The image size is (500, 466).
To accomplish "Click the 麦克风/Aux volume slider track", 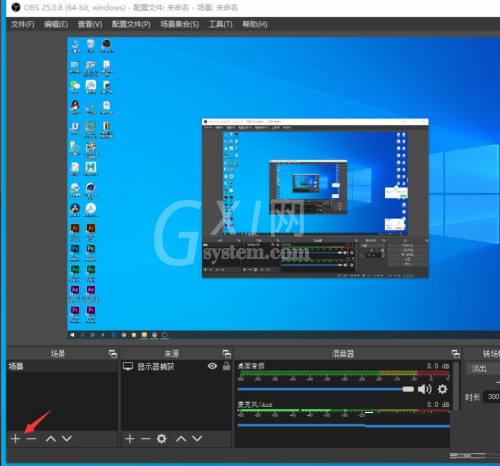I will coord(344,426).
